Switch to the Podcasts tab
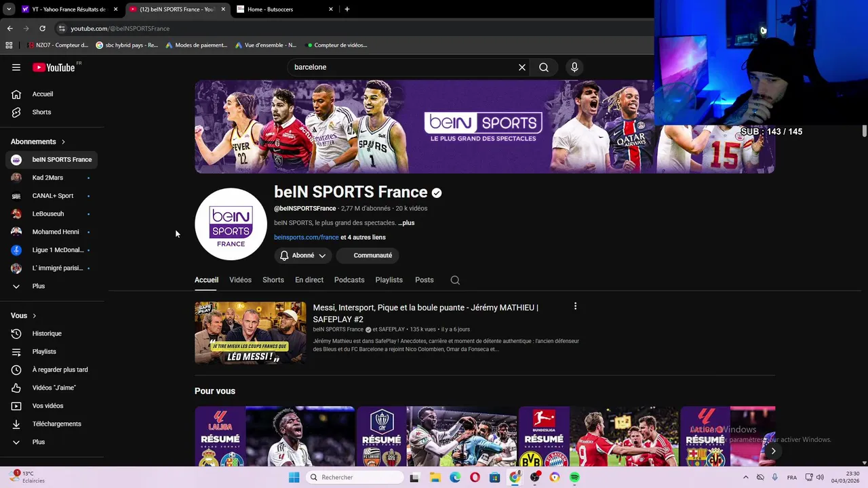 coord(349,280)
